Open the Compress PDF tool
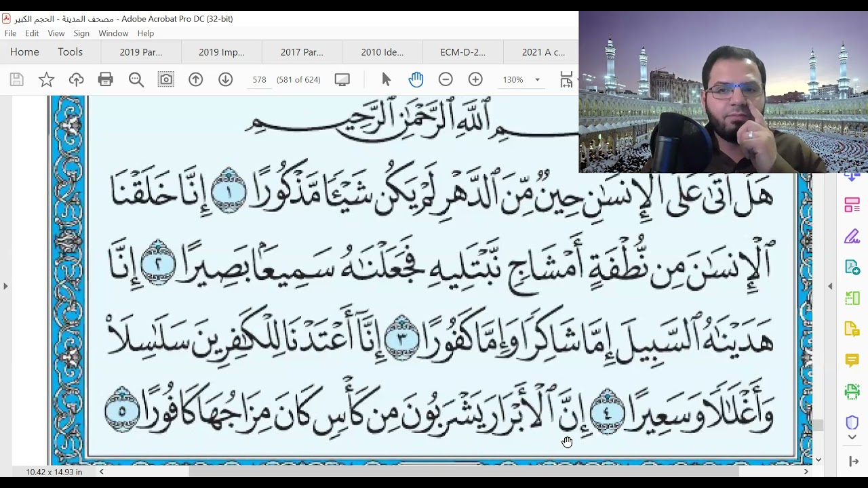The height and width of the screenshot is (488, 868). (x=852, y=298)
